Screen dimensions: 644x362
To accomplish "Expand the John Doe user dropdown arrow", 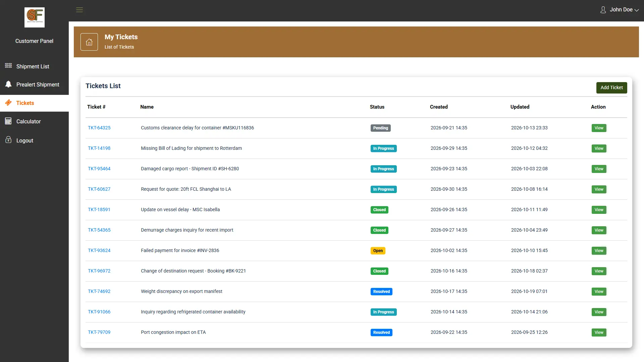I will [x=637, y=10].
